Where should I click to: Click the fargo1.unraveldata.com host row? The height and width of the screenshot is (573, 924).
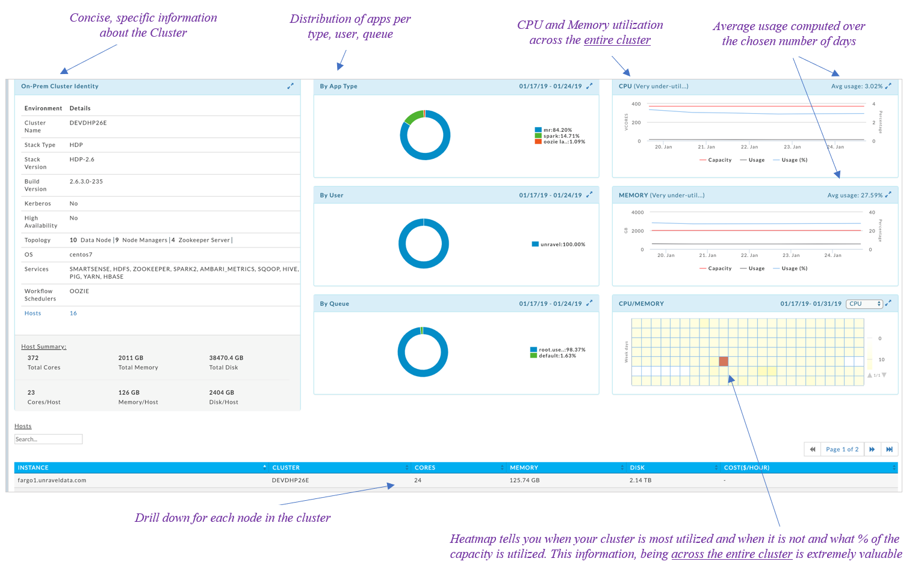coord(52,480)
